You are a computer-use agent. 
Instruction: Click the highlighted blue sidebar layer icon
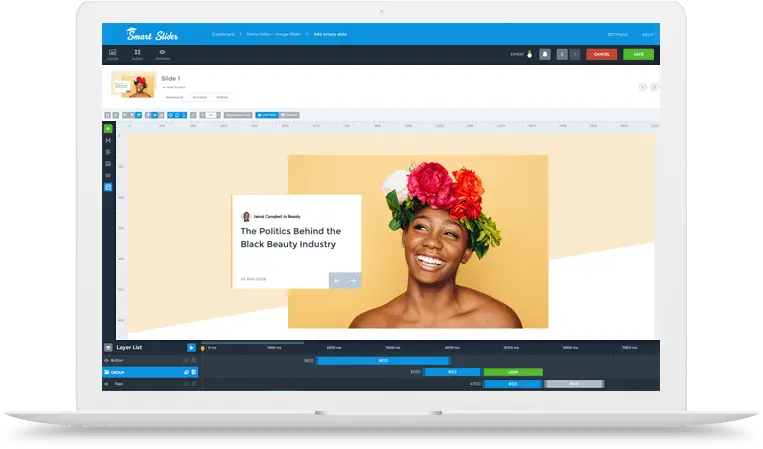tap(108, 187)
